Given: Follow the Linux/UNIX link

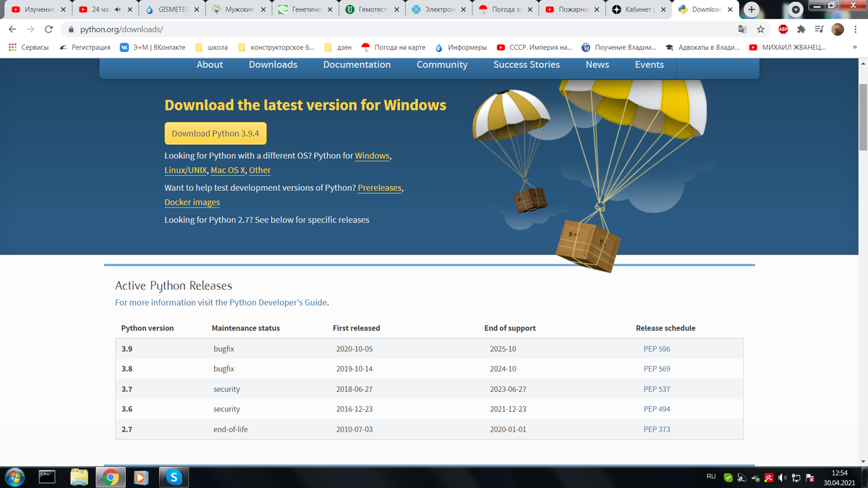Looking at the screenshot, I should pos(185,170).
